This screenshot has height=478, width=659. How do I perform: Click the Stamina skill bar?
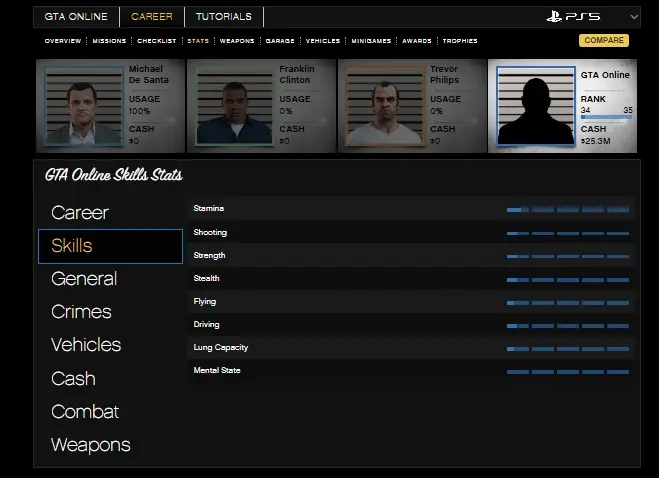pyautogui.click(x=568, y=209)
